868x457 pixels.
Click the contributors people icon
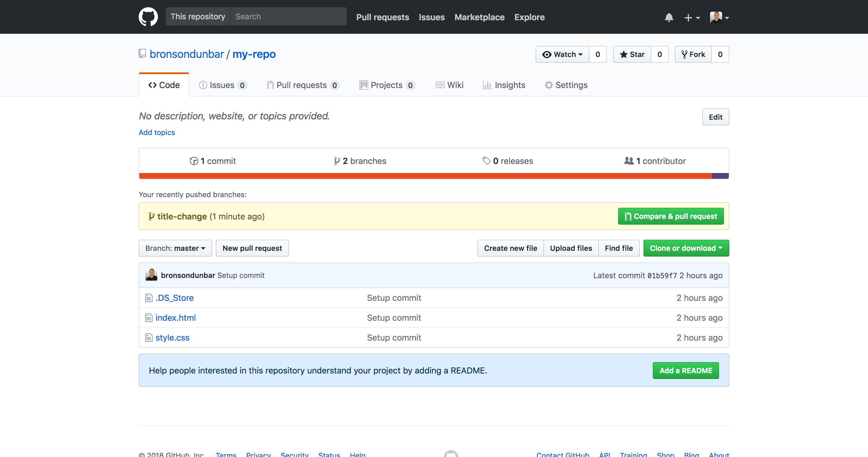click(x=628, y=161)
